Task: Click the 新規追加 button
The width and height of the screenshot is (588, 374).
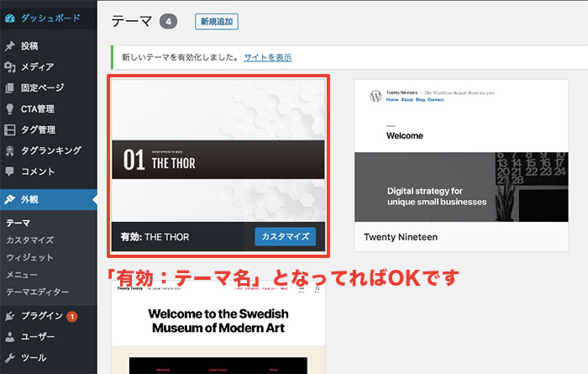Action: point(216,22)
